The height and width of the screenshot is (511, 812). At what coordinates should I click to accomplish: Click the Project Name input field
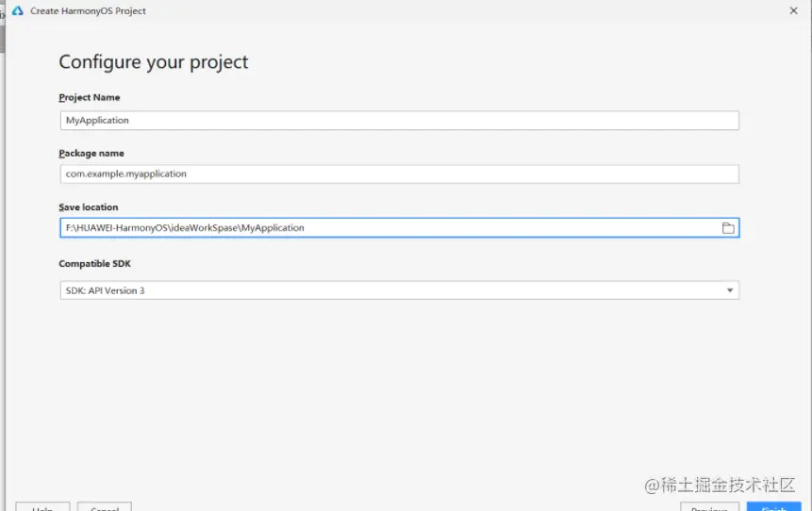tap(399, 120)
